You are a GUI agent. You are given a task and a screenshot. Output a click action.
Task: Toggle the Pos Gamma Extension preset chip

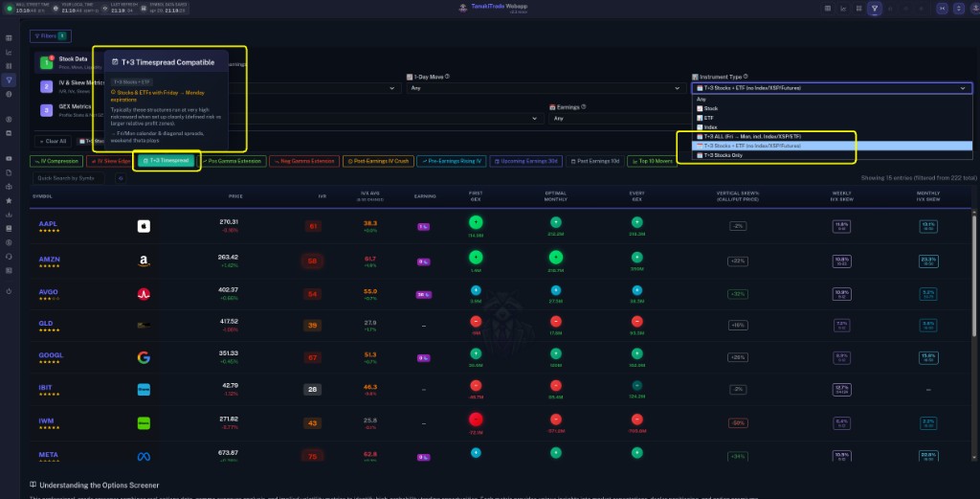[x=232, y=161]
